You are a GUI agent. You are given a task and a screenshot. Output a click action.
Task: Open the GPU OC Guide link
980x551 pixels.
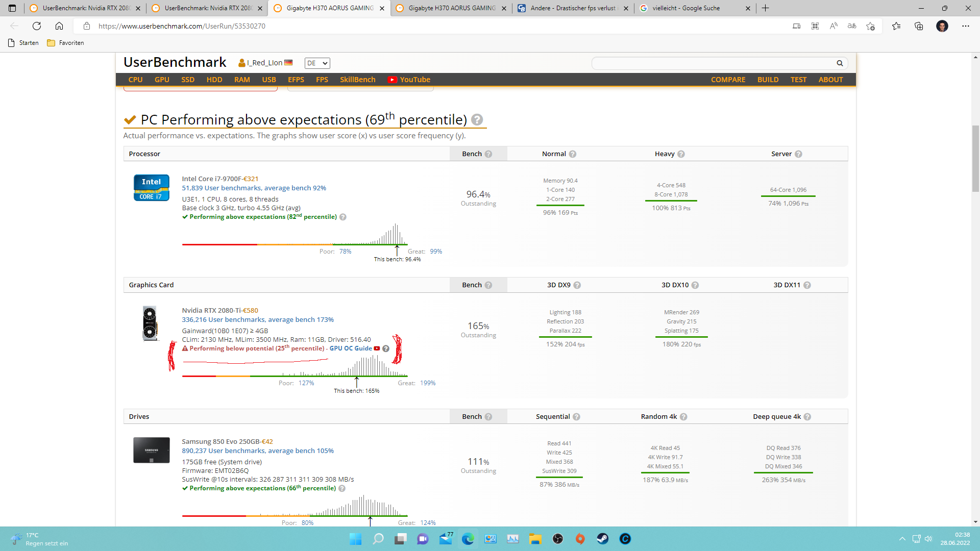click(351, 348)
